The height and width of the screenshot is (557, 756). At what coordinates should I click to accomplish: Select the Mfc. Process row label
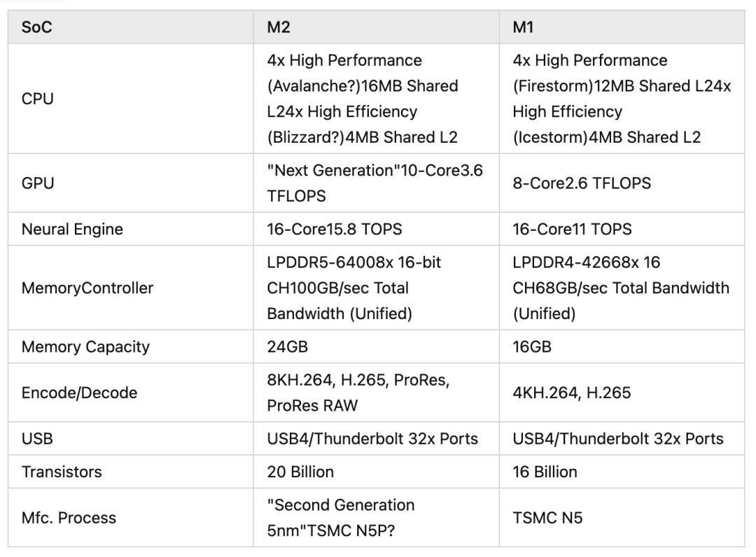69,518
